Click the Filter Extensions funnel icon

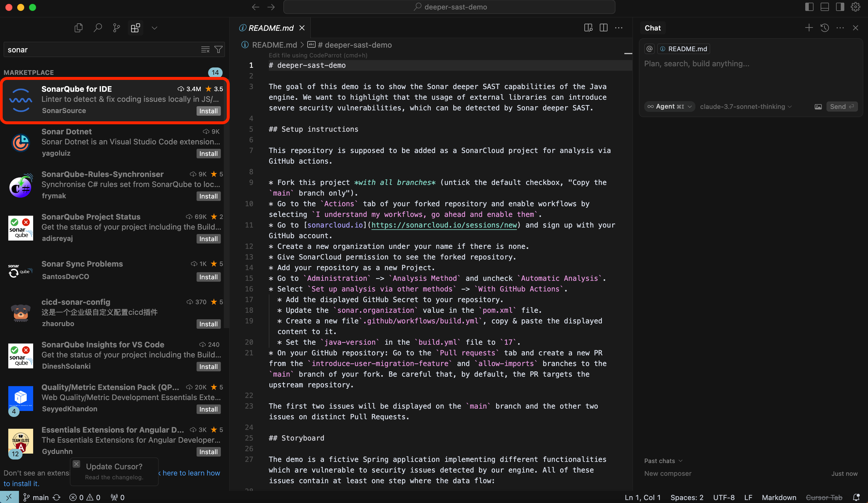pos(218,50)
